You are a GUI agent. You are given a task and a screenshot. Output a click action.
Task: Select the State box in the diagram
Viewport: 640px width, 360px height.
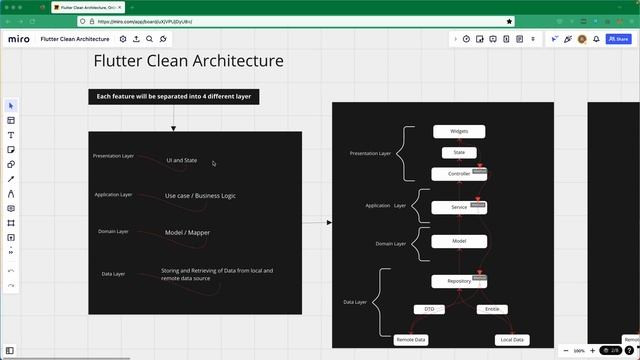[459, 152]
